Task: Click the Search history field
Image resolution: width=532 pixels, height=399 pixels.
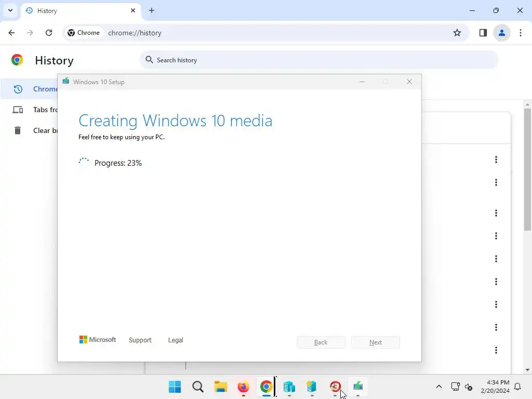Action: 319,60
